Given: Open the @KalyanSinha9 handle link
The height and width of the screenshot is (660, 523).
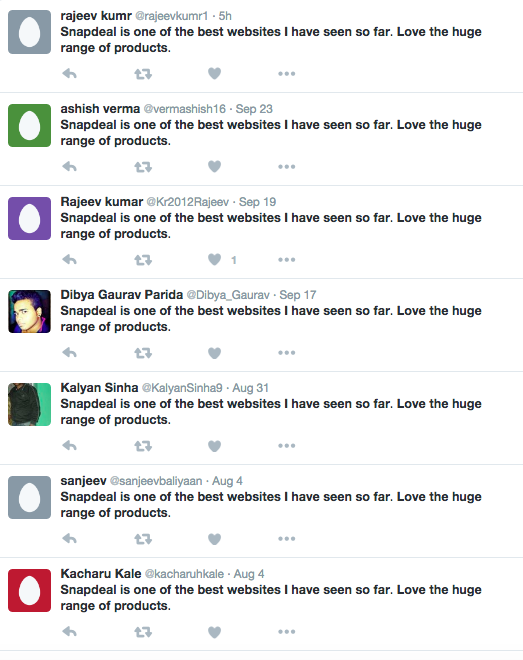Looking at the screenshot, I should 182,388.
